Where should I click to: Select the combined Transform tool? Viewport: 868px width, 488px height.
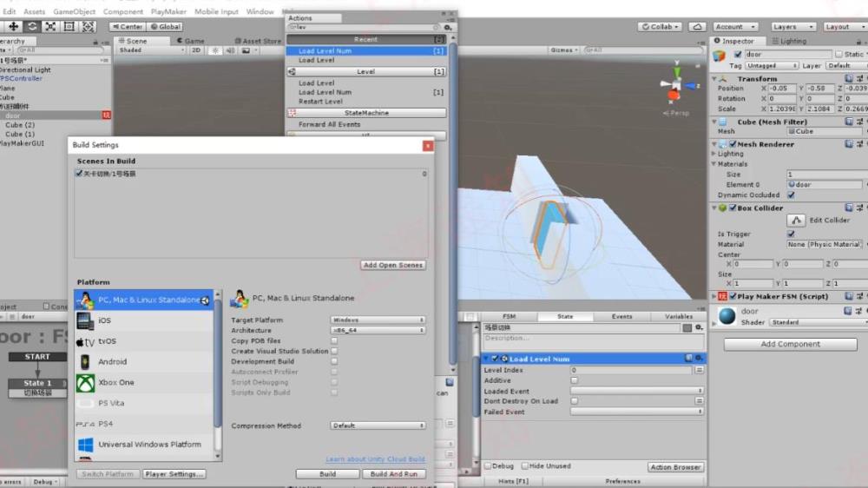[x=88, y=26]
